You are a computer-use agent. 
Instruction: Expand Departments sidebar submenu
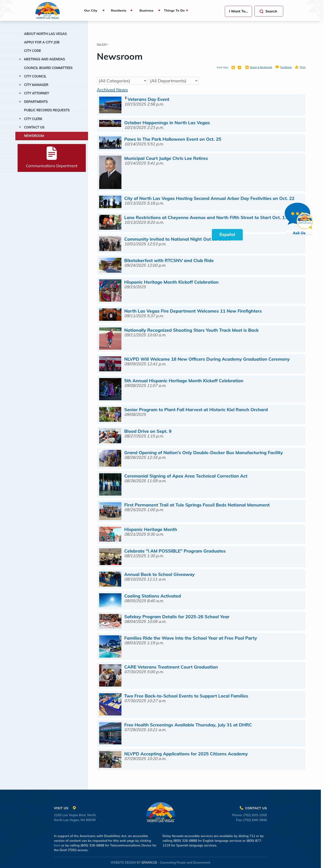pos(20,102)
